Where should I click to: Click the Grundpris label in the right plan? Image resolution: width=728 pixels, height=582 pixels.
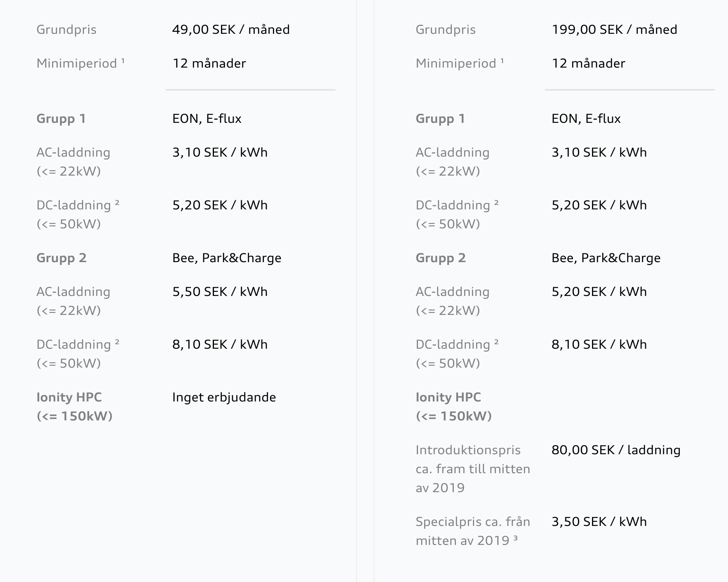(x=445, y=30)
